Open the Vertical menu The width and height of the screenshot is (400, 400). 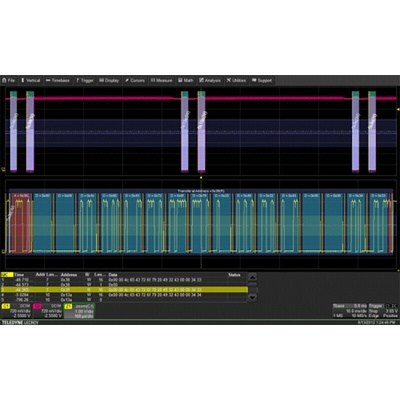[30, 80]
